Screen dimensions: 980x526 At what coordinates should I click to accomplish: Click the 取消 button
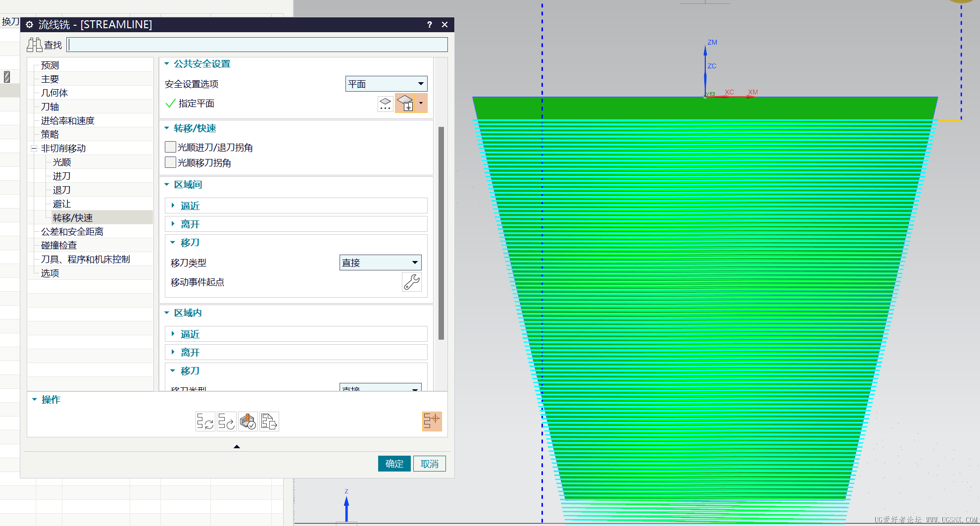[430, 464]
